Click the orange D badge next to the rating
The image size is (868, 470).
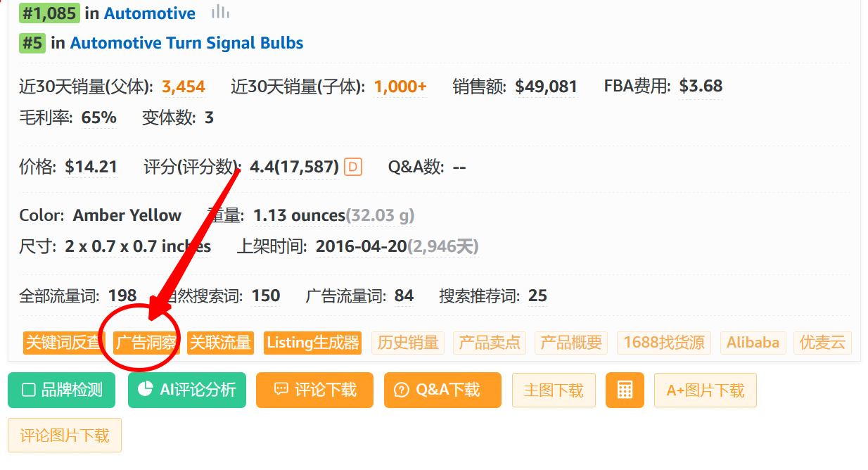pos(352,167)
